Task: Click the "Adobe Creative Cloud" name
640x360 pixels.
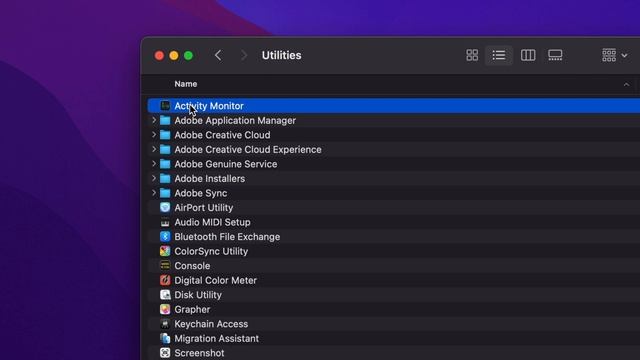Action: (222, 135)
